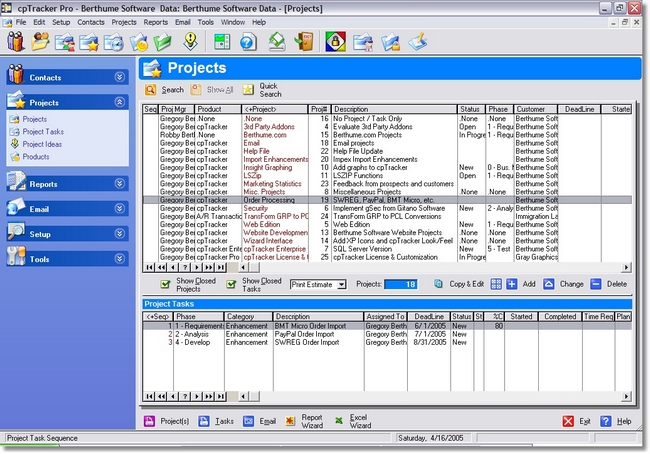Click the green open-folder toolbar icon
This screenshot has width=650, height=454.
click(162, 42)
